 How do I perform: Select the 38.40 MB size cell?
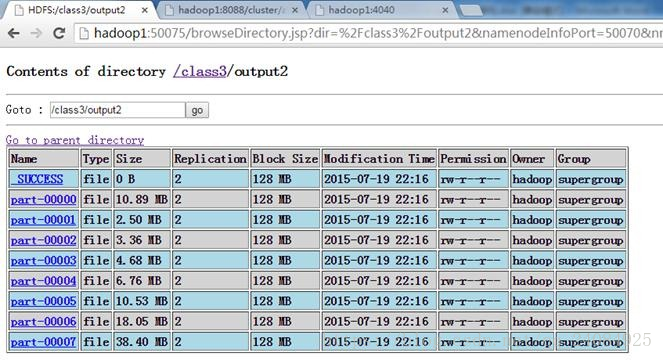pos(142,341)
